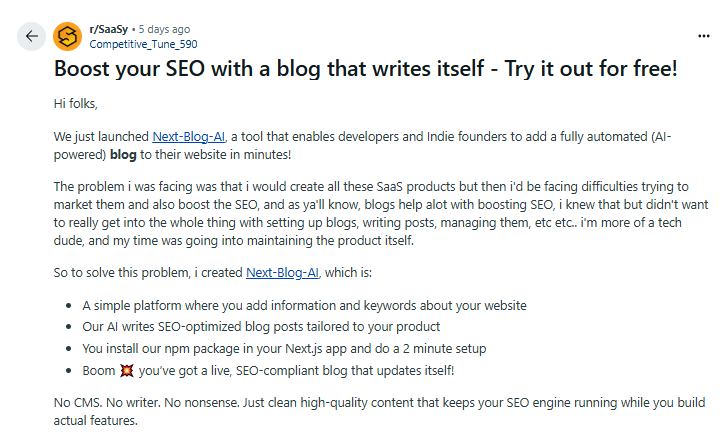The width and height of the screenshot is (725, 434).
Task: Click the 'Hi folks,' greeting line
Action: coord(77,103)
